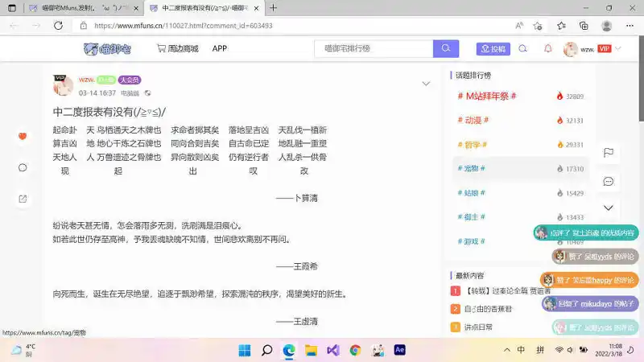
Task: Open browser profile icon
Action: pyautogui.click(x=606, y=26)
